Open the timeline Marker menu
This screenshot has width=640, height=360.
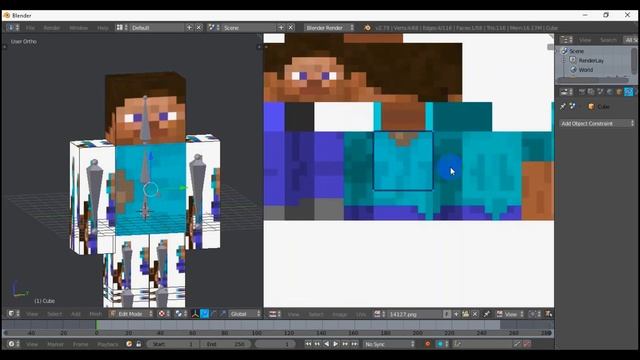(x=55, y=344)
